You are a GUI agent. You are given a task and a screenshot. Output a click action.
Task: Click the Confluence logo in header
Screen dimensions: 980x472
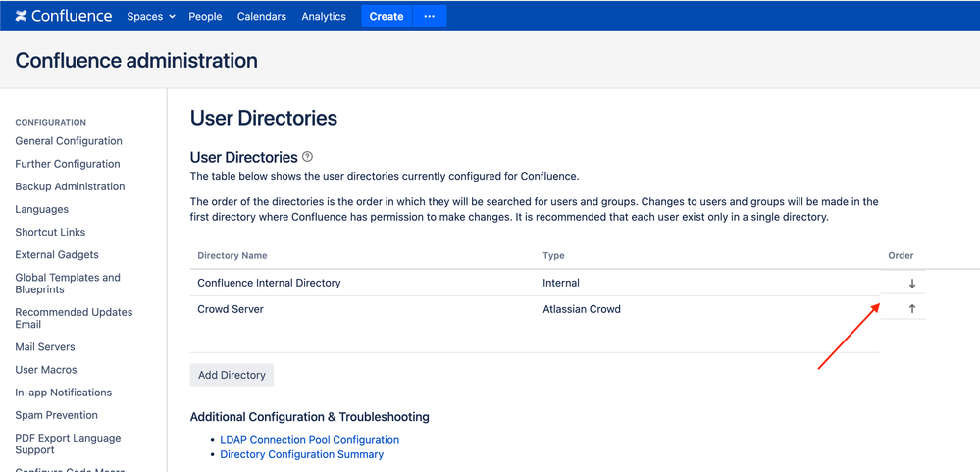[64, 17]
